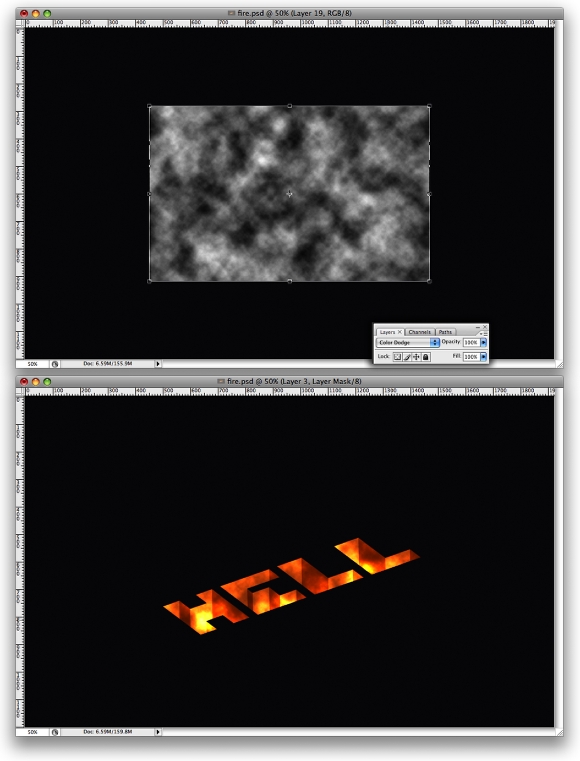The height and width of the screenshot is (761, 580).
Task: Toggle lock position move icon
Action: (x=416, y=357)
